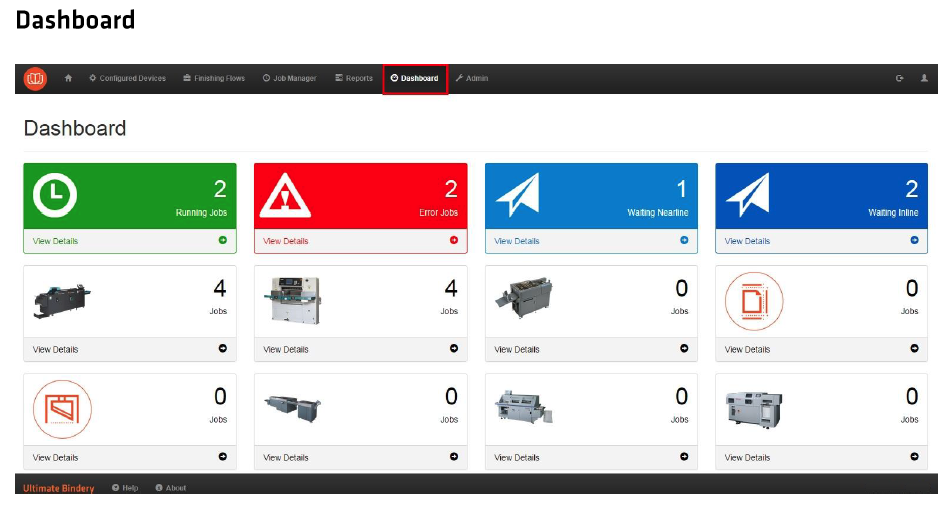Click the round orange folded sheet icon
The image size is (952, 521).
(x=63, y=409)
